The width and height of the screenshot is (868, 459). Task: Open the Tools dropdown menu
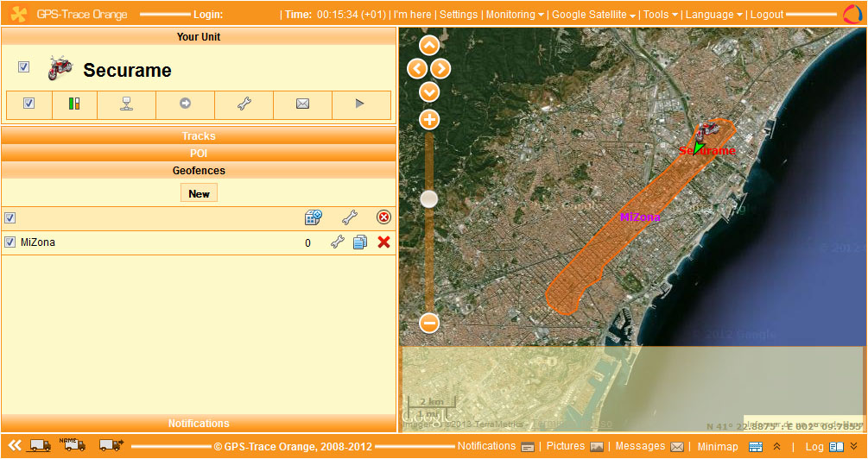661,15
